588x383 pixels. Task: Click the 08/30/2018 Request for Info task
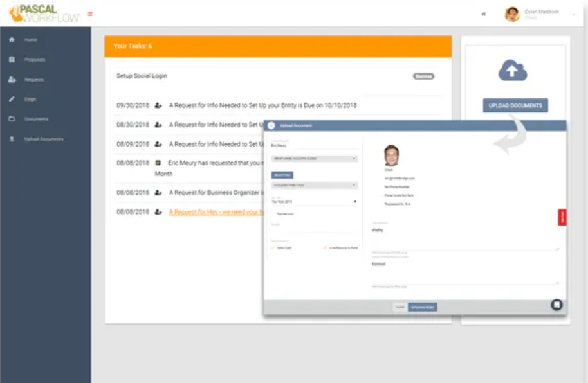(216, 125)
